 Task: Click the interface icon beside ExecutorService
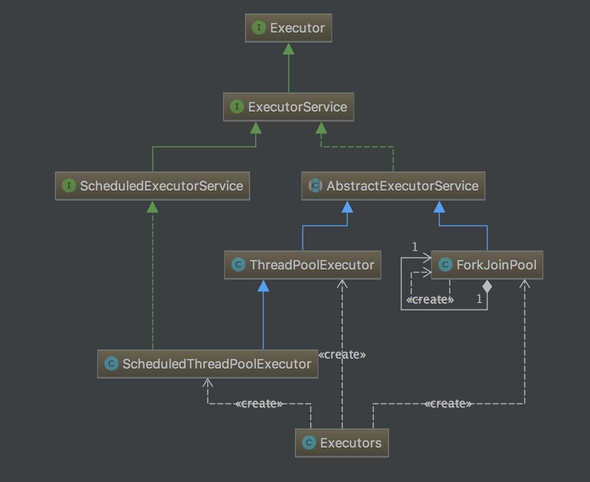coord(237,106)
